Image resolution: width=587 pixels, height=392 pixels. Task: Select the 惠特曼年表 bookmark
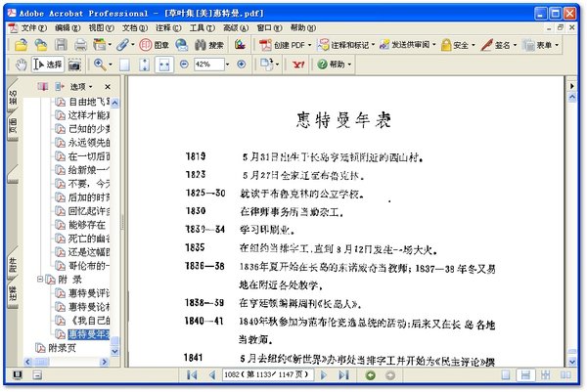point(88,334)
